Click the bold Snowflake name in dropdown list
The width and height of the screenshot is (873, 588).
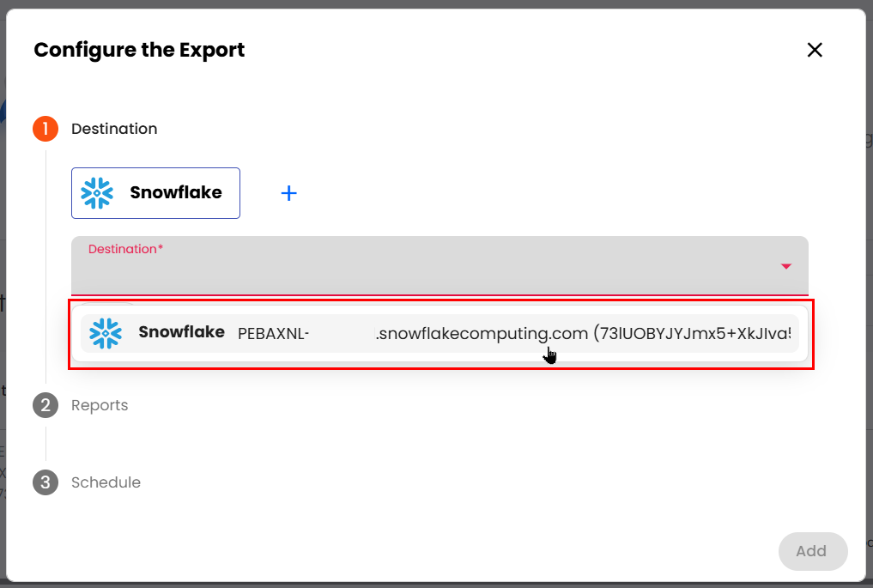(x=181, y=332)
